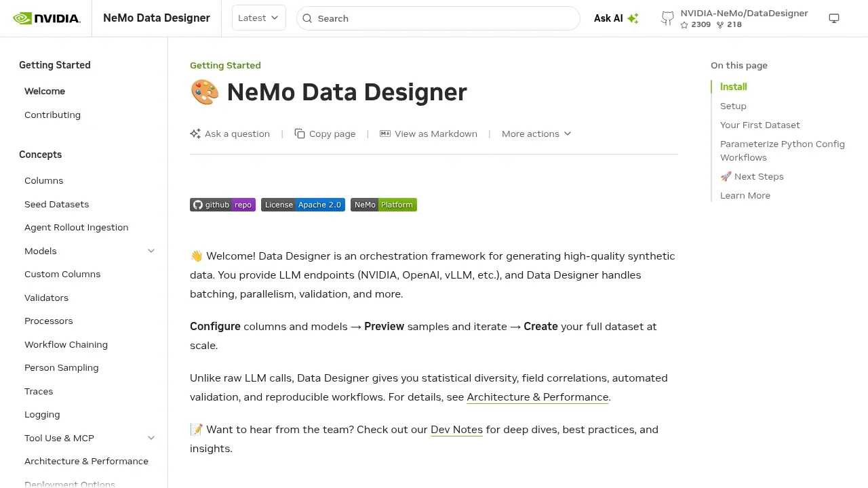Click the NVIDIA logo
Screen dimensions: 868x488
47,18
